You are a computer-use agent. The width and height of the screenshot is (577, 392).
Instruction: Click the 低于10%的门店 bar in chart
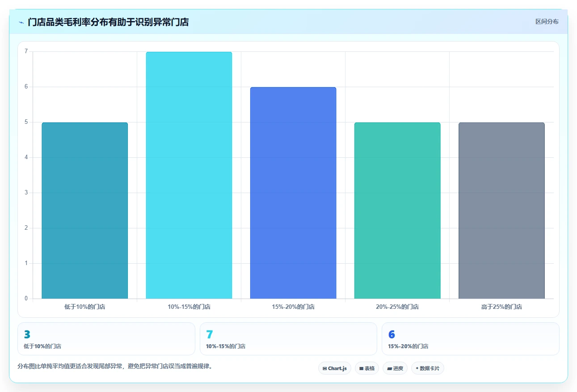pos(85,211)
